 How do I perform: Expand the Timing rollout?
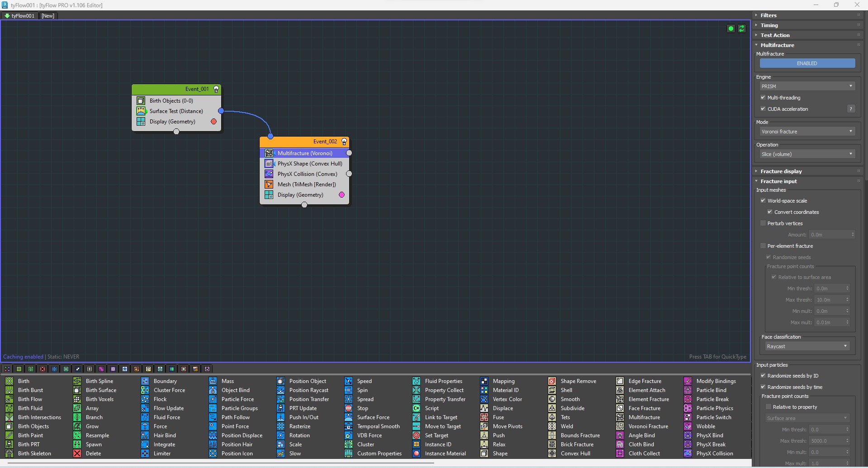[807, 25]
